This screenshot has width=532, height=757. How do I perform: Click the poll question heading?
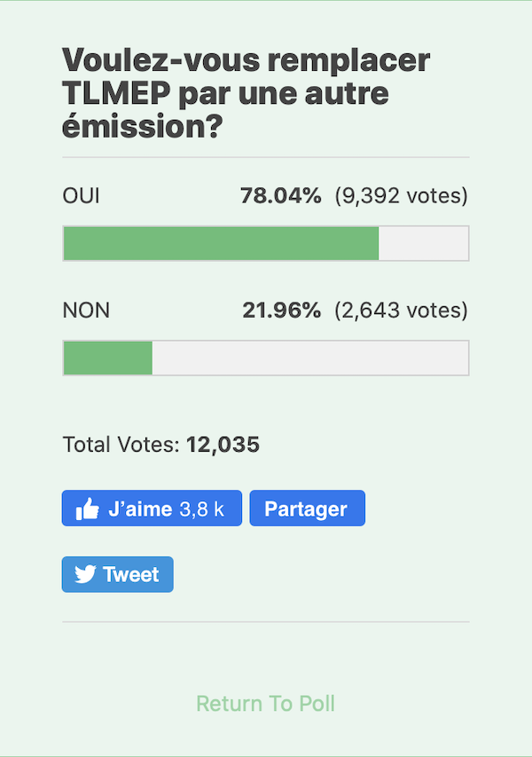(246, 92)
